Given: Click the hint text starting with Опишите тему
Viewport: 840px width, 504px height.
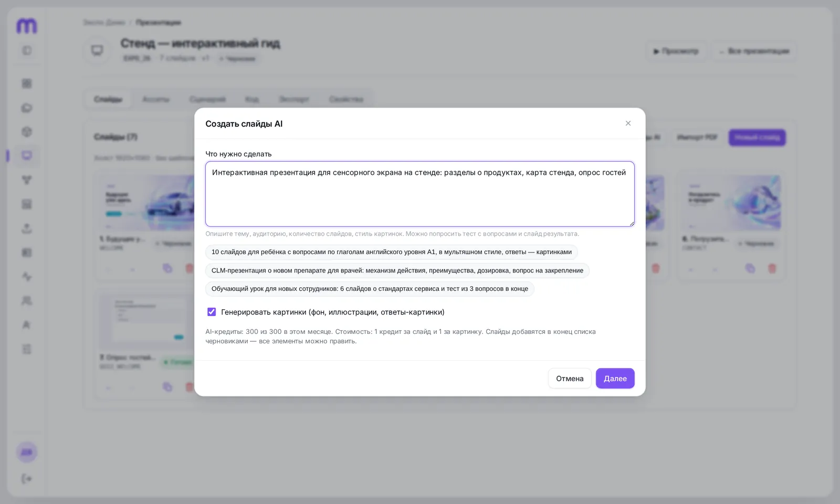Looking at the screenshot, I should coord(392,234).
